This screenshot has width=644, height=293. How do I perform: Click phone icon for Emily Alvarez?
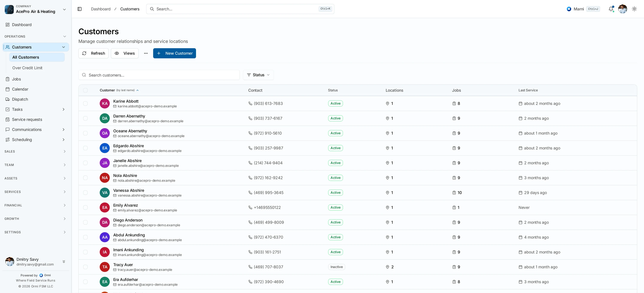(x=250, y=207)
